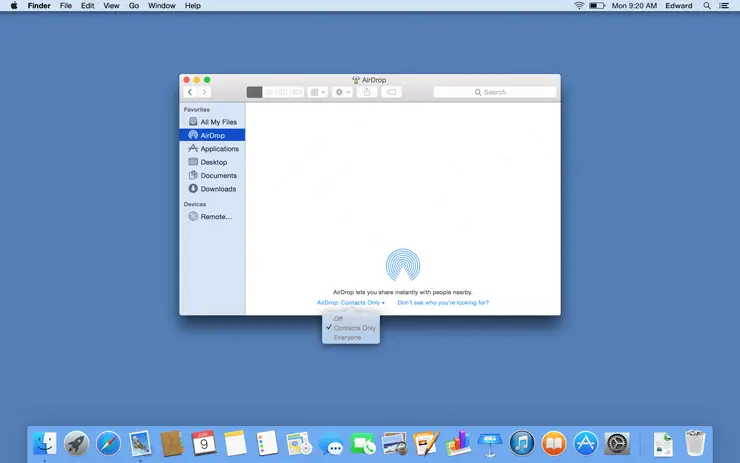740x463 pixels.
Task: Open the Edit menu
Action: click(87, 6)
